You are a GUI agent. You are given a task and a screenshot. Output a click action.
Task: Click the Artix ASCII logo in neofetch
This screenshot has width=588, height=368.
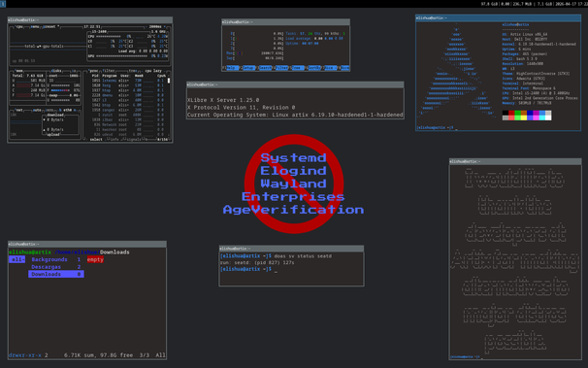[457, 72]
